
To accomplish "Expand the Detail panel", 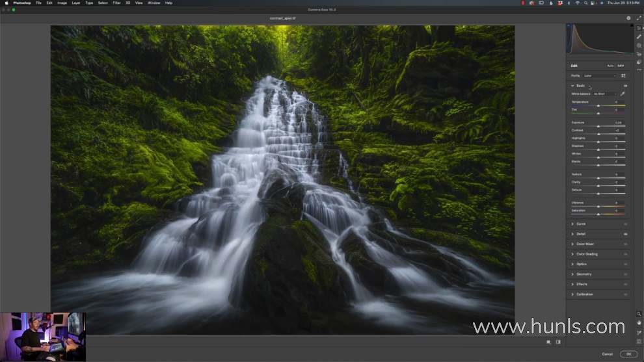I will click(x=572, y=234).
